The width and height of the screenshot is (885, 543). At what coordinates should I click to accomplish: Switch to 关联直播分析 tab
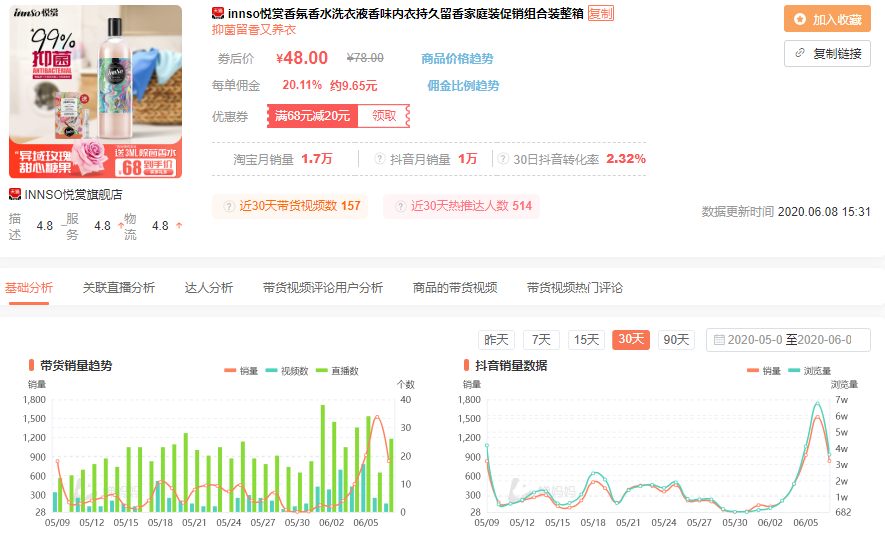[x=119, y=288]
